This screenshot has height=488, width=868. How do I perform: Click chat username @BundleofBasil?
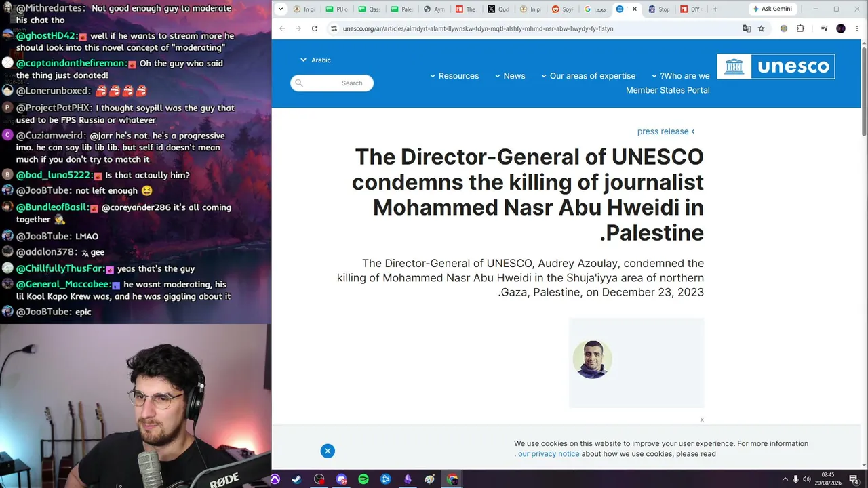52,207
